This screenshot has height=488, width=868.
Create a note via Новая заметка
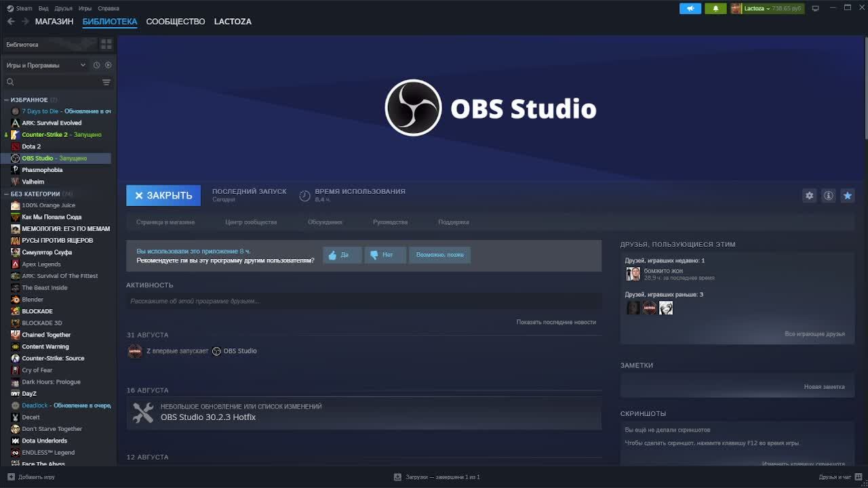tap(824, 387)
